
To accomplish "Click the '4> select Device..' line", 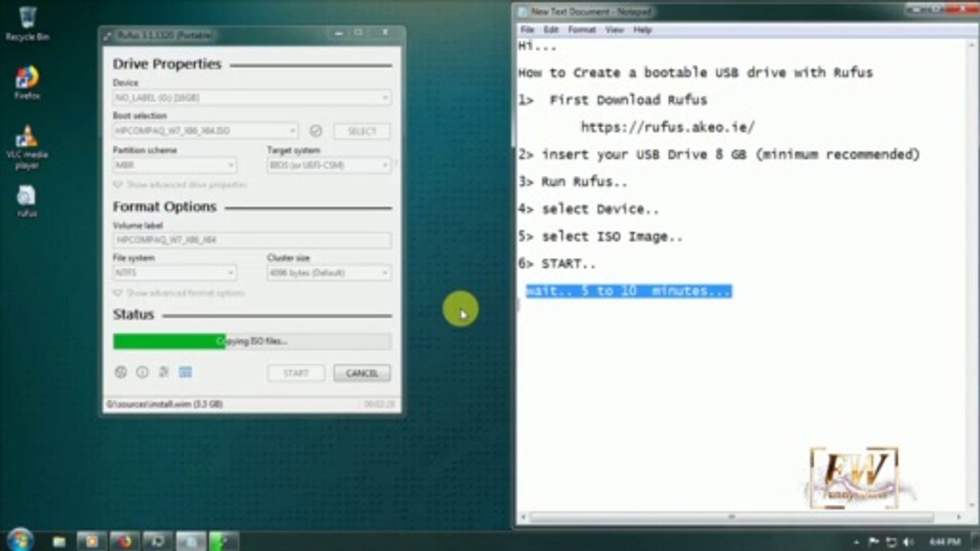I will 589,209.
